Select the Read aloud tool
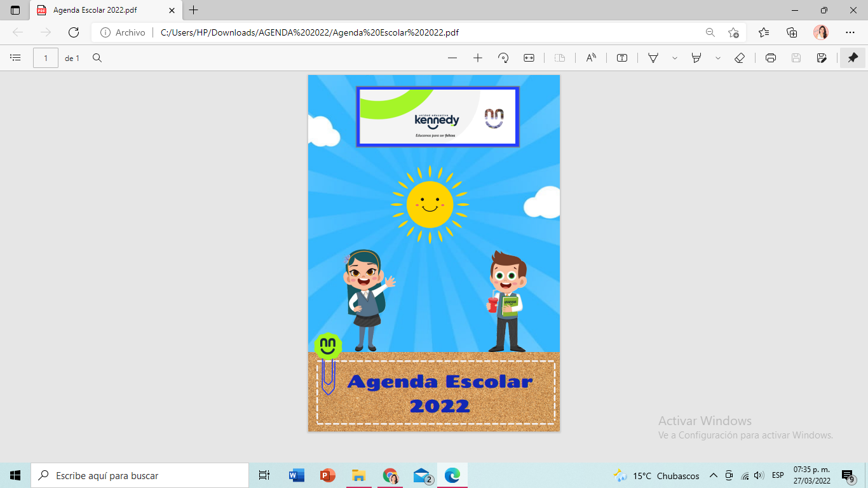The image size is (868, 488). (591, 57)
